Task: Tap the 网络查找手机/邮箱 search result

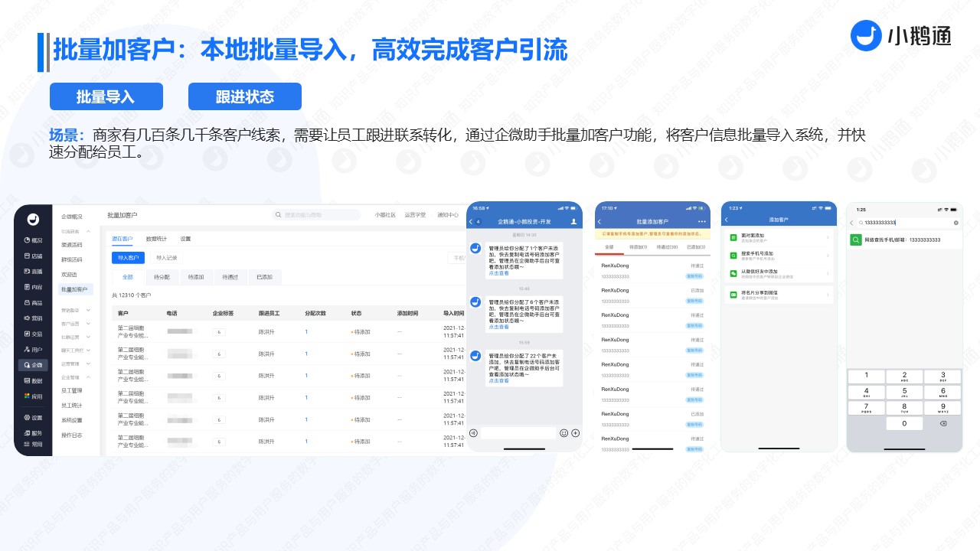Action: [904, 240]
